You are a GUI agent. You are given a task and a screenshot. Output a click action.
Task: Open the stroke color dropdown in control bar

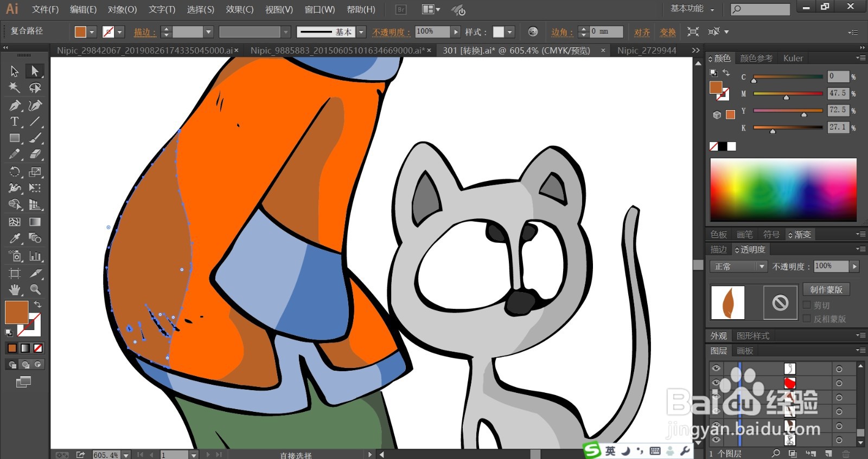pos(120,32)
